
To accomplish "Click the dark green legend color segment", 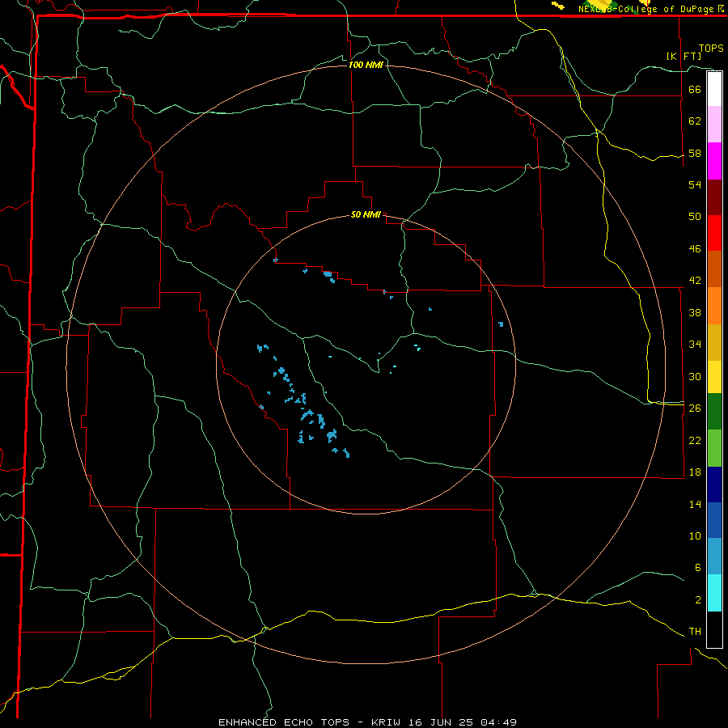I will (x=714, y=412).
